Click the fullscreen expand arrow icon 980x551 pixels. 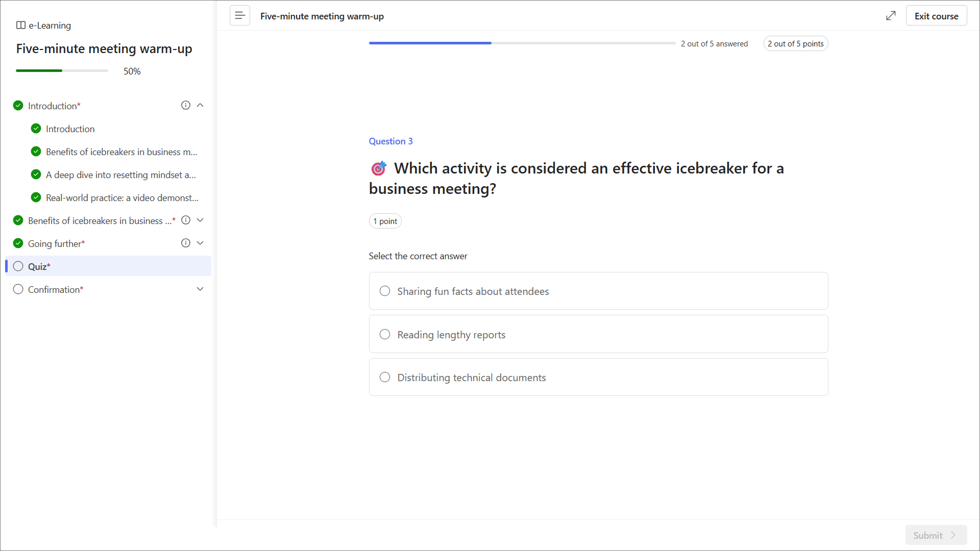(891, 16)
